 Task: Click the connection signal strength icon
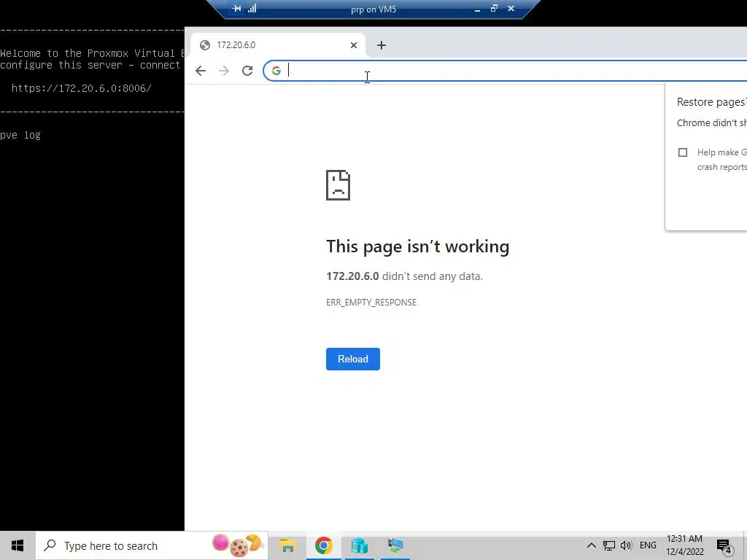coord(252,9)
